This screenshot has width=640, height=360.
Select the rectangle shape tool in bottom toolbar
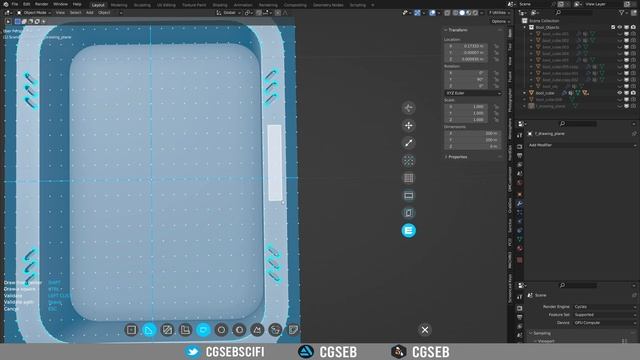point(131,330)
